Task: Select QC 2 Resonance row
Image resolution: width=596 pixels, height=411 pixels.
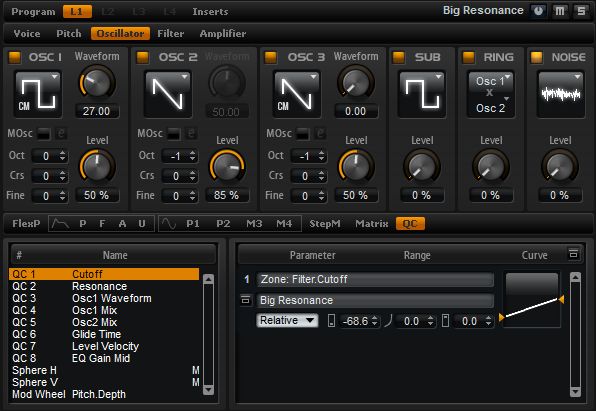Action: 104,286
